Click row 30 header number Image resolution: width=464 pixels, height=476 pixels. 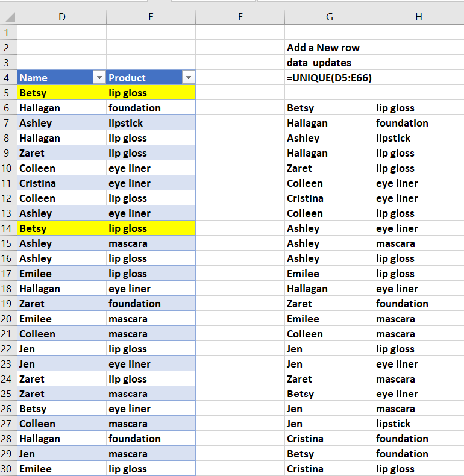pyautogui.click(x=8, y=469)
